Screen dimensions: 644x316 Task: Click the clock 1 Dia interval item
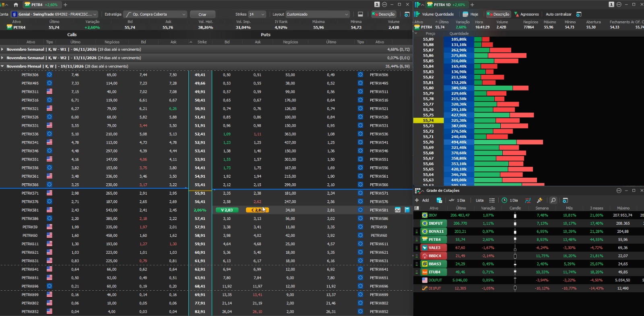pos(510,200)
